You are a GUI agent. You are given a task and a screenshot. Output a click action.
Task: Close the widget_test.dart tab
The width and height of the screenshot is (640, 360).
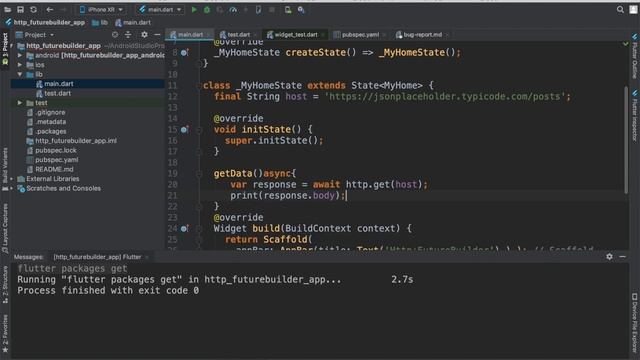tap(322, 35)
